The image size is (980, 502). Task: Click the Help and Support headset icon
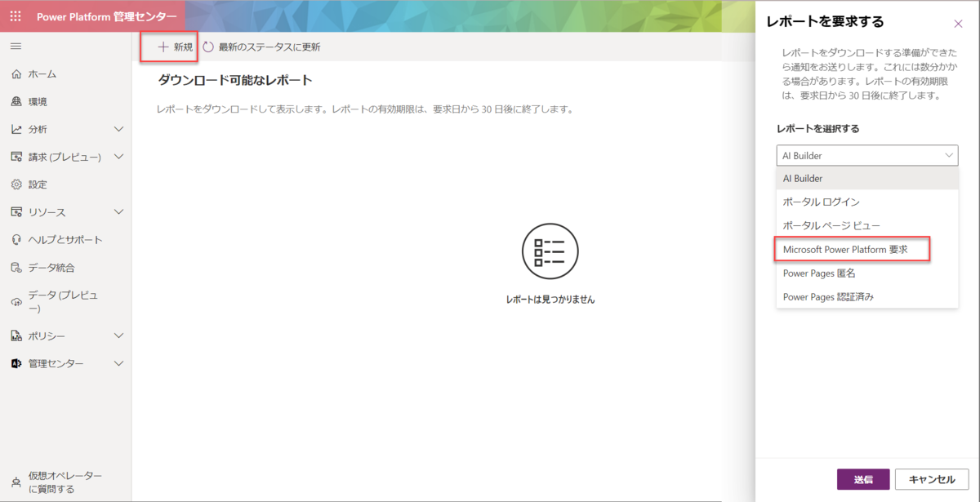pyautogui.click(x=16, y=240)
